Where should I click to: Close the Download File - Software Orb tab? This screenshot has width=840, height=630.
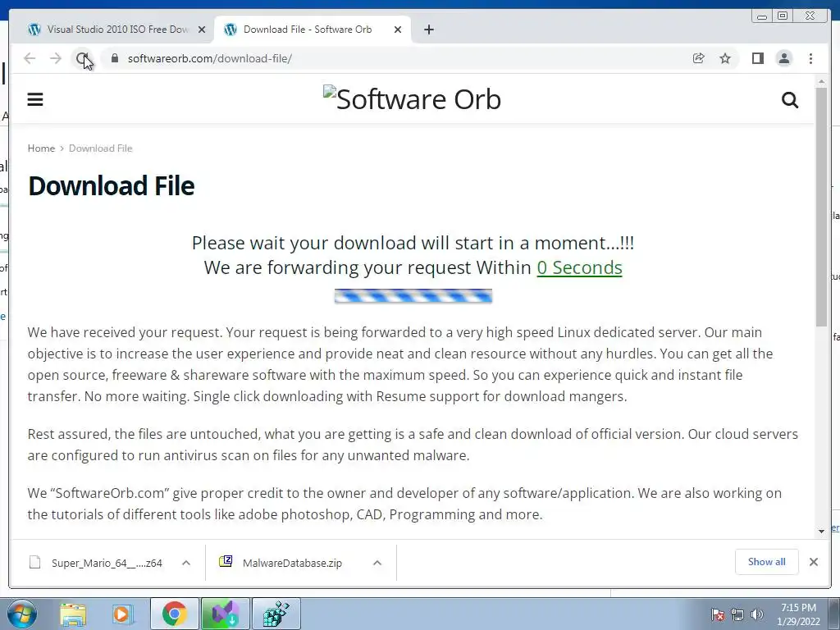click(398, 30)
